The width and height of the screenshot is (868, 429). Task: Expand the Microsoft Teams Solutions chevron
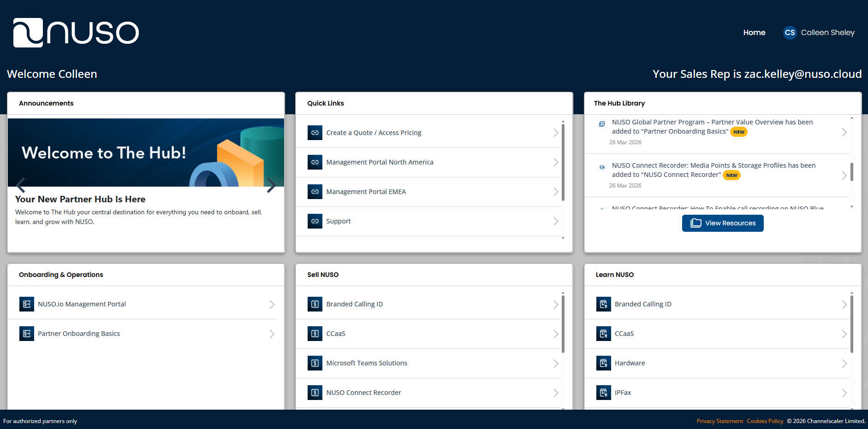coord(556,364)
